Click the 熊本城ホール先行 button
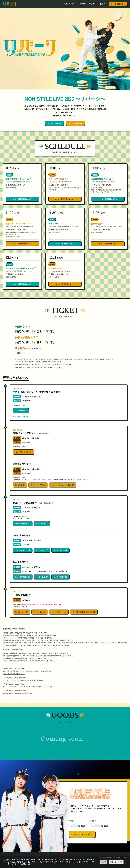 38,485
